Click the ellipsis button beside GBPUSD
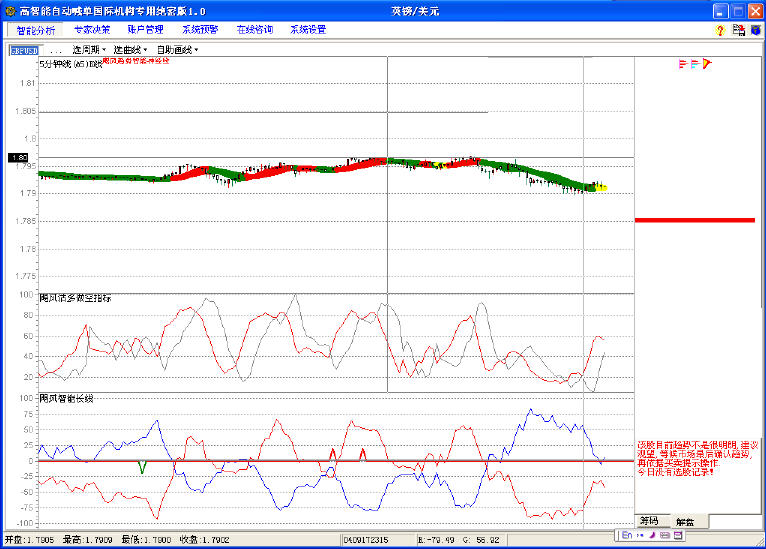766x549 pixels. (56, 50)
